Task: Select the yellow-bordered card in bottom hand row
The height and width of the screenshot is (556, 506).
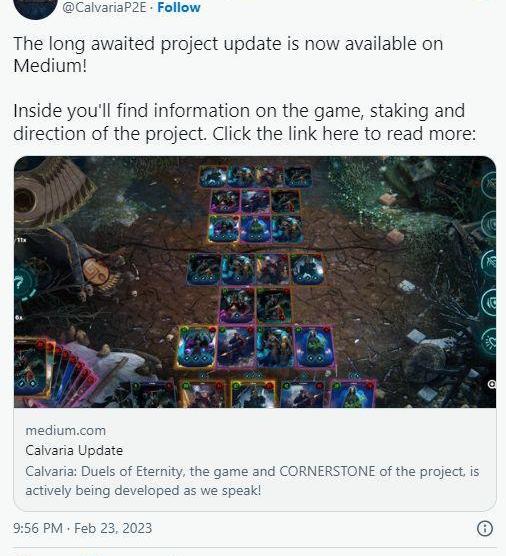Action: tap(253, 394)
